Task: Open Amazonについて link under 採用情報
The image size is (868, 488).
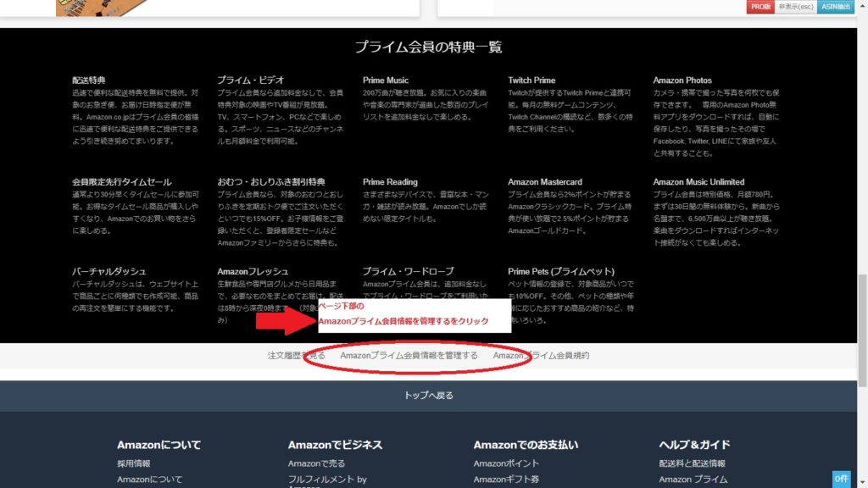Action: [x=149, y=480]
